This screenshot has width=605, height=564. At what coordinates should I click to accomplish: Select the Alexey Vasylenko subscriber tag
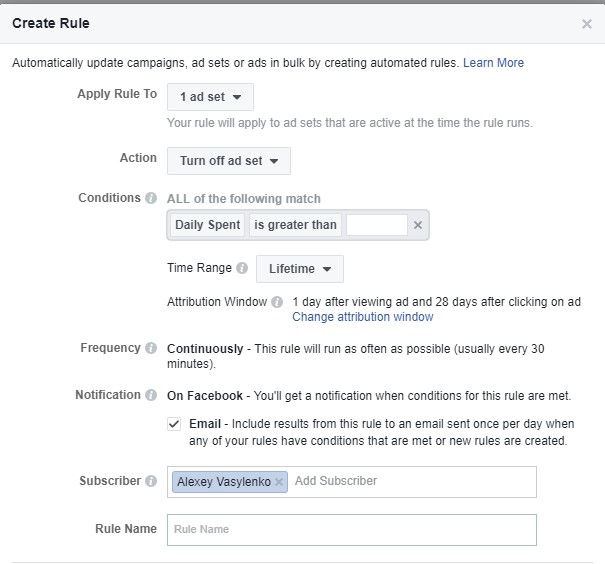pyautogui.click(x=230, y=482)
